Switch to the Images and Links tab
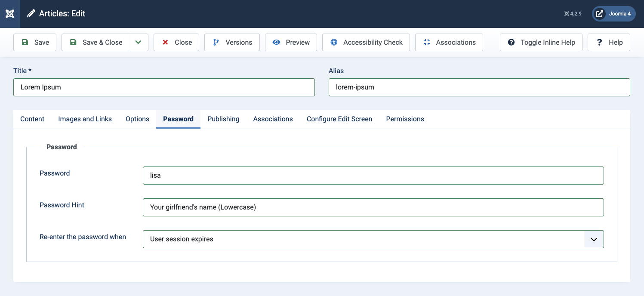The image size is (644, 296). (x=85, y=119)
